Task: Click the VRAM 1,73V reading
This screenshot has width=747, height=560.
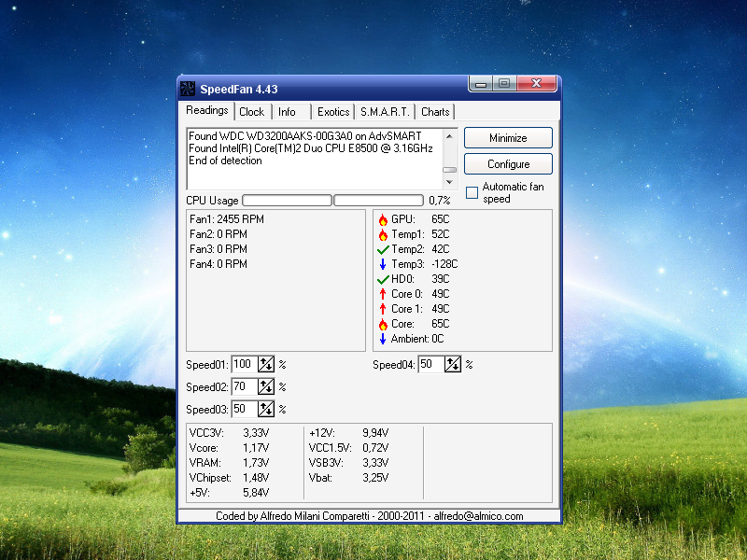Action: click(x=229, y=463)
